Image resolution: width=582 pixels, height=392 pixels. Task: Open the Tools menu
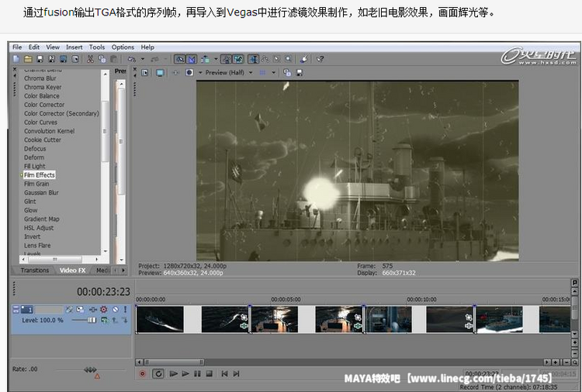tap(97, 47)
